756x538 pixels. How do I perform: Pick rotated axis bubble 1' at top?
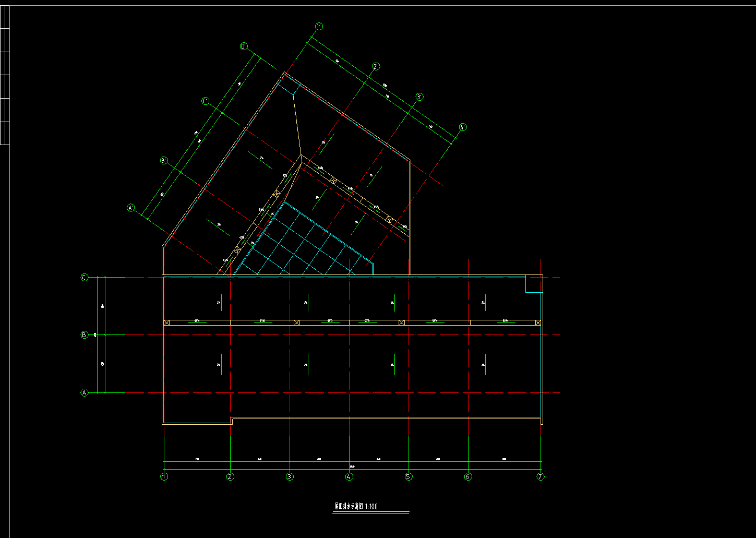click(319, 26)
